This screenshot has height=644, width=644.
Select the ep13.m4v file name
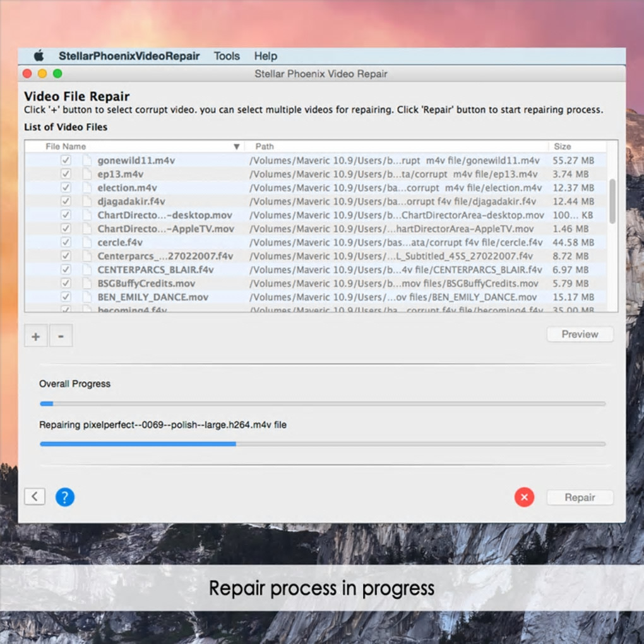pos(121,174)
